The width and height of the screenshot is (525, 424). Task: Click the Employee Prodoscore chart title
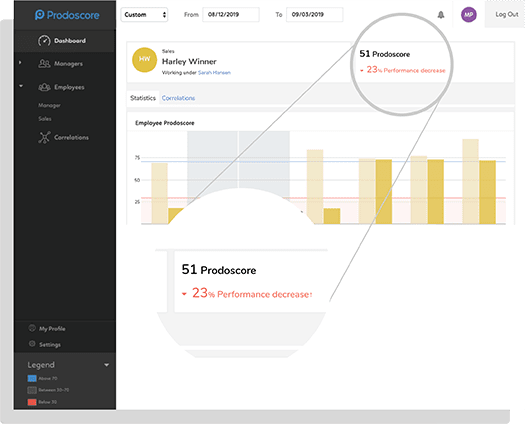click(164, 123)
